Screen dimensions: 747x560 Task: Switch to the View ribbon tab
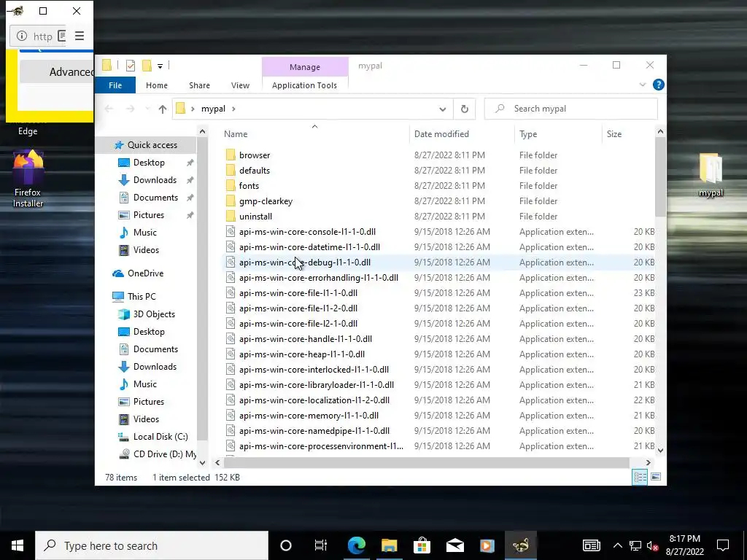tap(240, 85)
